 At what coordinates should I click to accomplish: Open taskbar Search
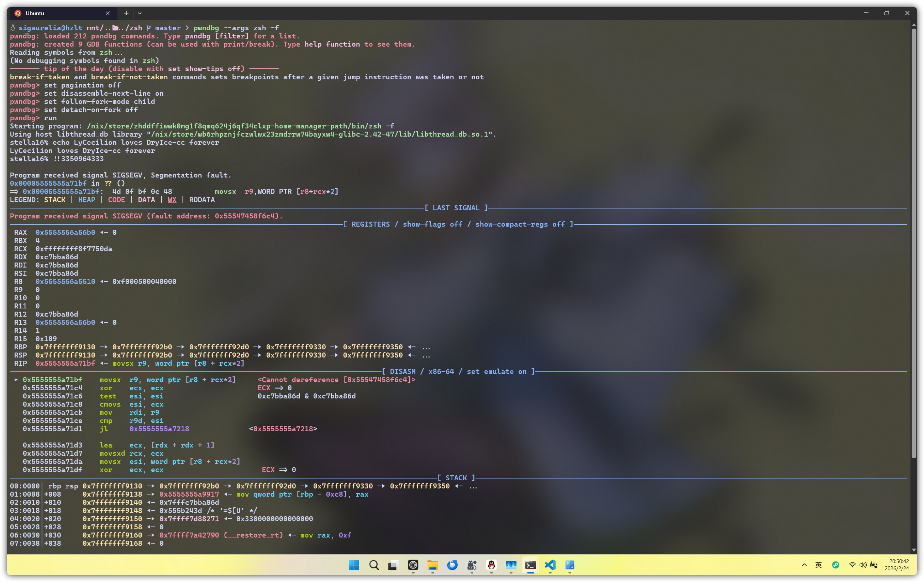pos(374,565)
